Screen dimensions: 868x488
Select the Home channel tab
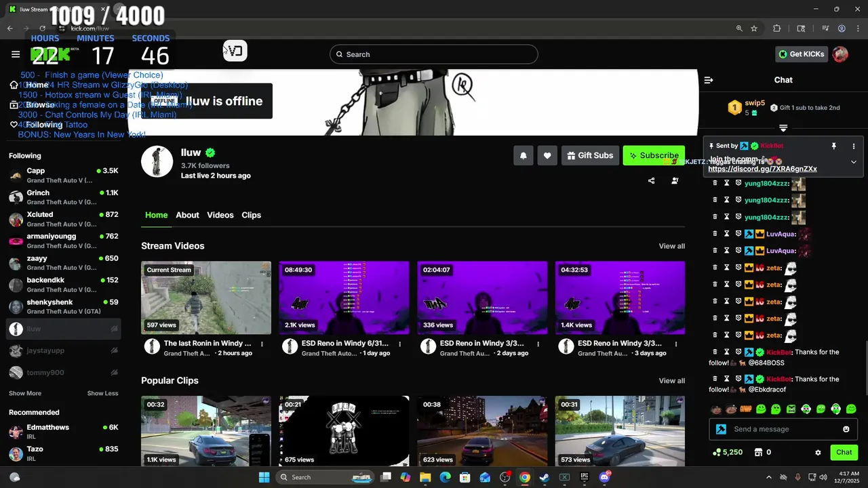pyautogui.click(x=156, y=215)
